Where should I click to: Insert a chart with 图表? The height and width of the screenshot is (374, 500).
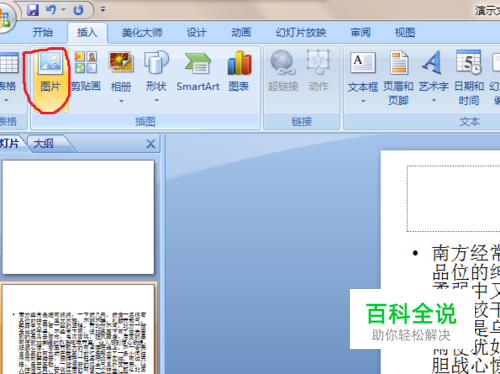pos(239,72)
